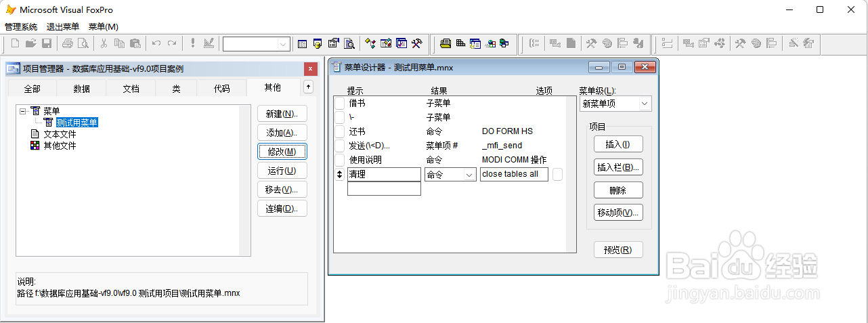The image size is (868, 323).
Task: Click the mover box beside 使用说明 row
Action: click(x=340, y=160)
